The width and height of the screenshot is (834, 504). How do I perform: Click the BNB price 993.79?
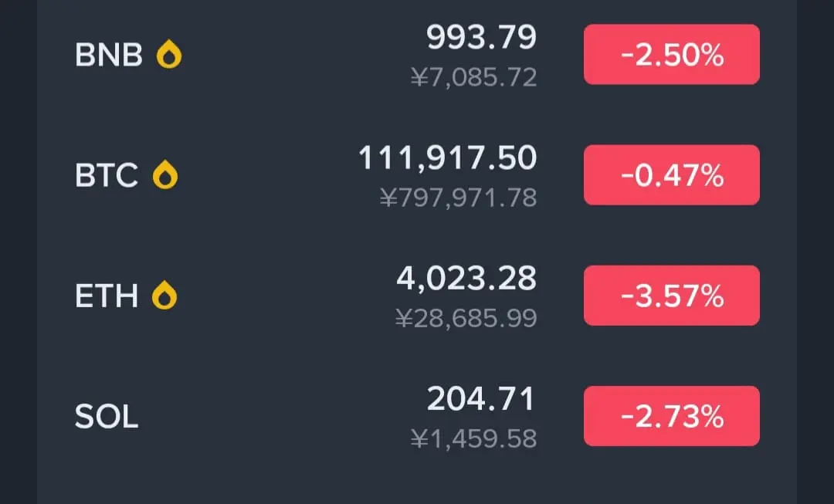pyautogui.click(x=481, y=38)
